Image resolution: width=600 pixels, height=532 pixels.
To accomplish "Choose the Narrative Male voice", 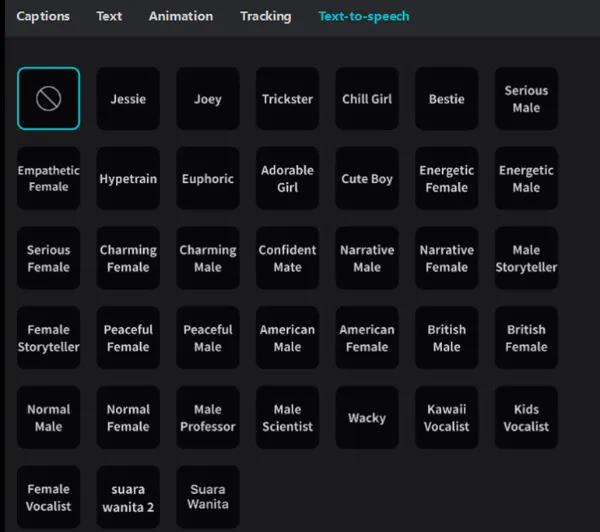I will 367,258.
